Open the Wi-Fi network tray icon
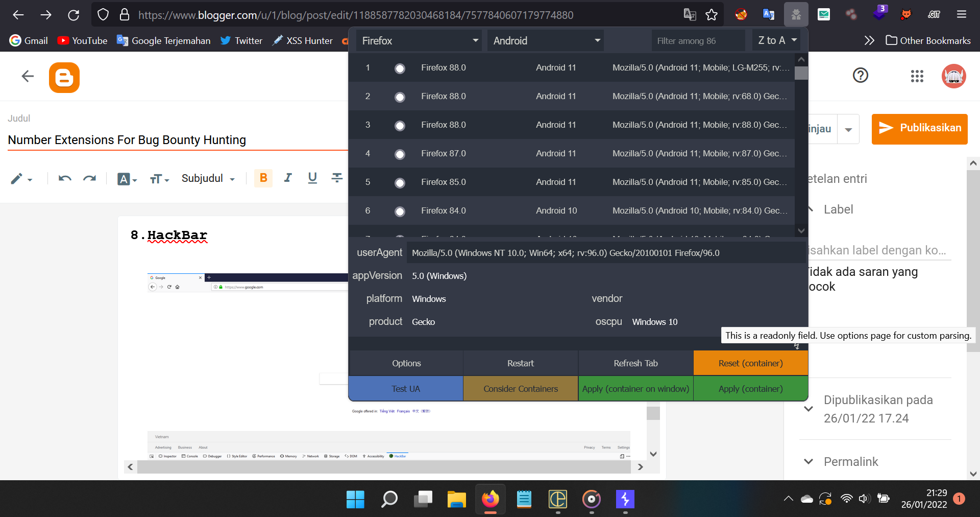This screenshot has height=517, width=980. (x=846, y=499)
